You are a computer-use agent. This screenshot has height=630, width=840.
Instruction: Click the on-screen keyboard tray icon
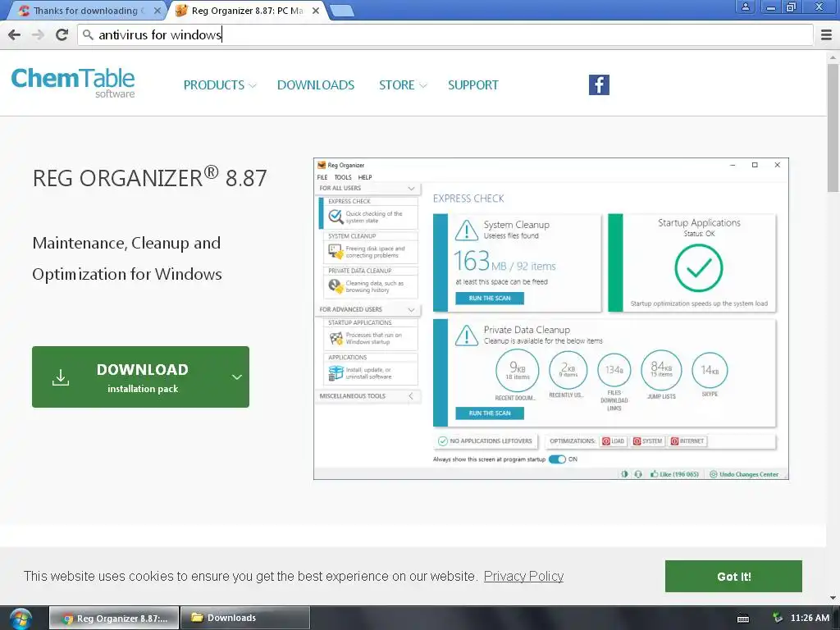click(743, 619)
